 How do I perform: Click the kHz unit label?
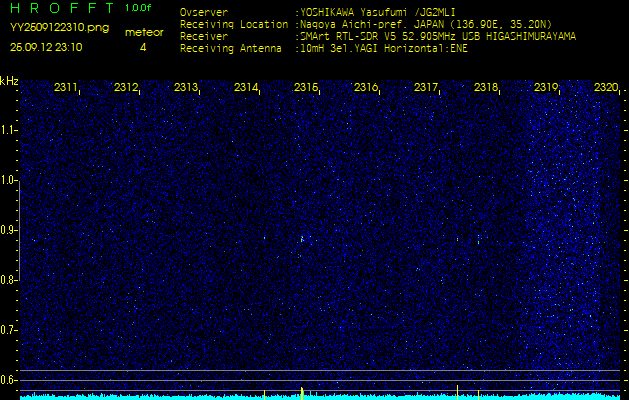coord(9,81)
